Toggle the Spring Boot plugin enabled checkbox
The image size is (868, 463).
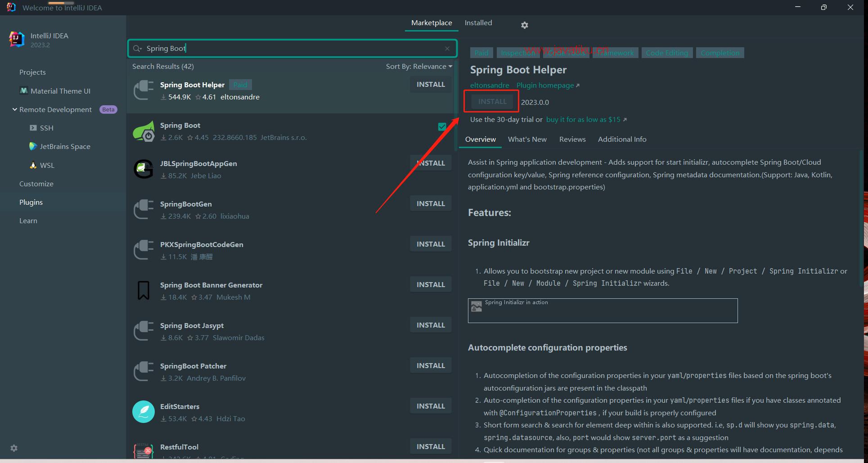442,127
